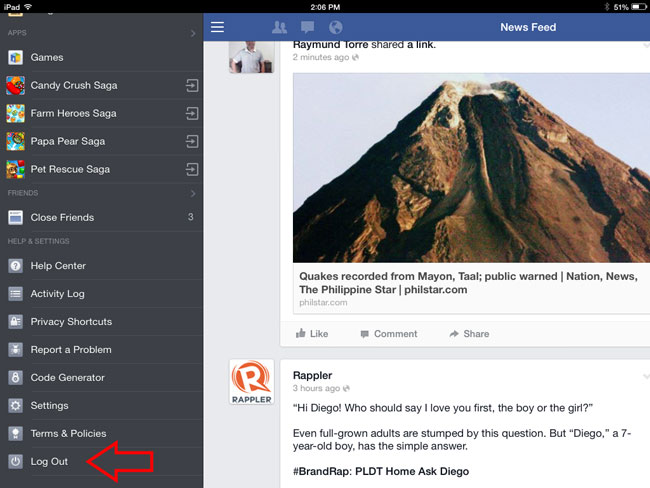This screenshot has width=650, height=488.
Task: Open the Games menu item
Action: coord(102,57)
